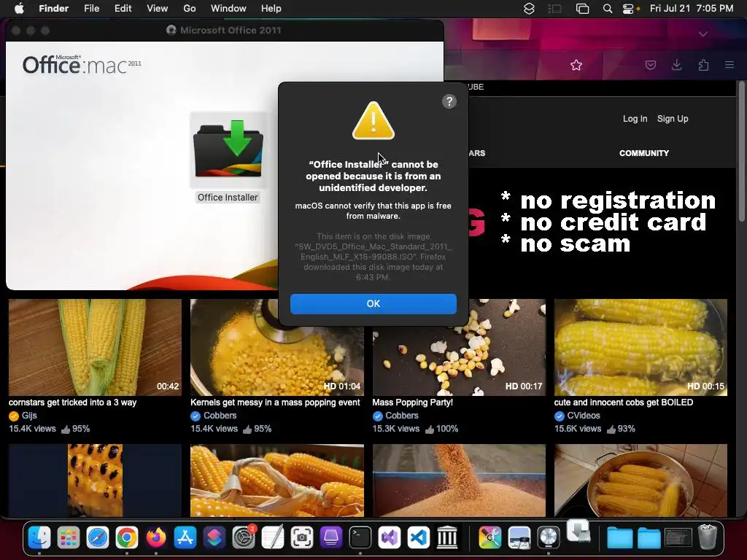Screen dimensions: 747x560
Task: Open the Gijs channel link
Action: tap(29, 416)
